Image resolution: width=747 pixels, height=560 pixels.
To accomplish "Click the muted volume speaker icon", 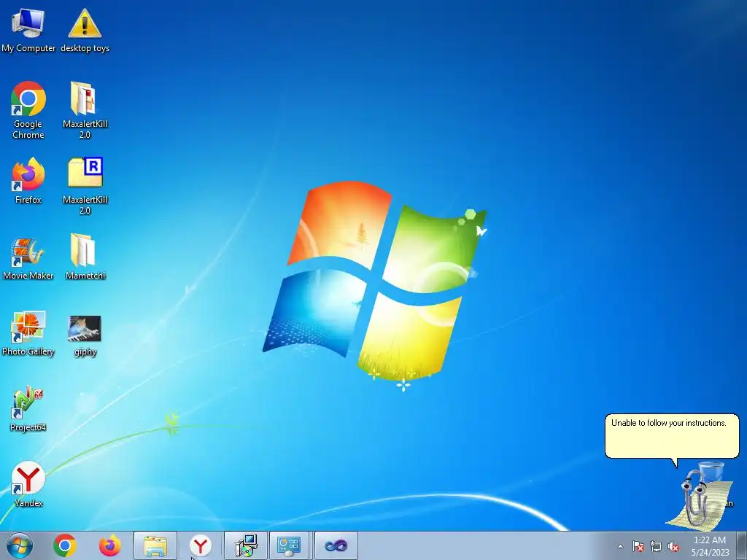I will (x=673, y=546).
